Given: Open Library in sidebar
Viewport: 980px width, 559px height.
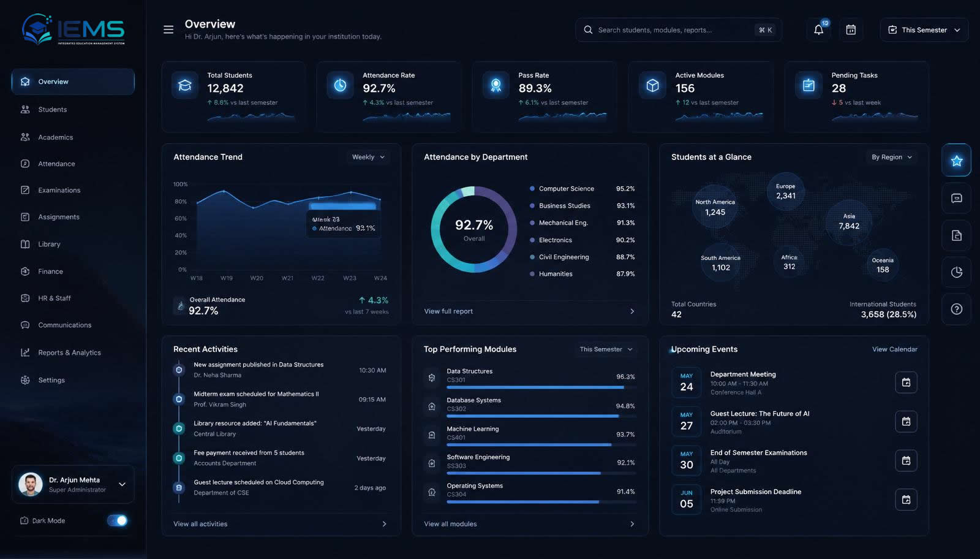Looking at the screenshot, I should (73, 244).
